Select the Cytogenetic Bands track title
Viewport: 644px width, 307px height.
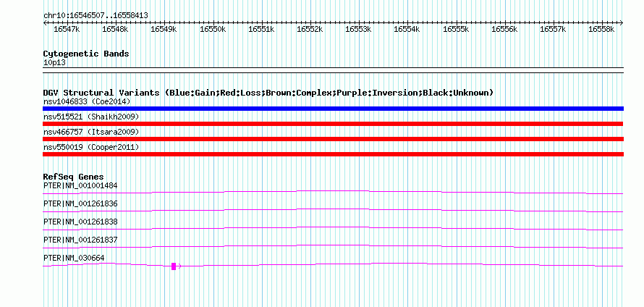coord(86,54)
